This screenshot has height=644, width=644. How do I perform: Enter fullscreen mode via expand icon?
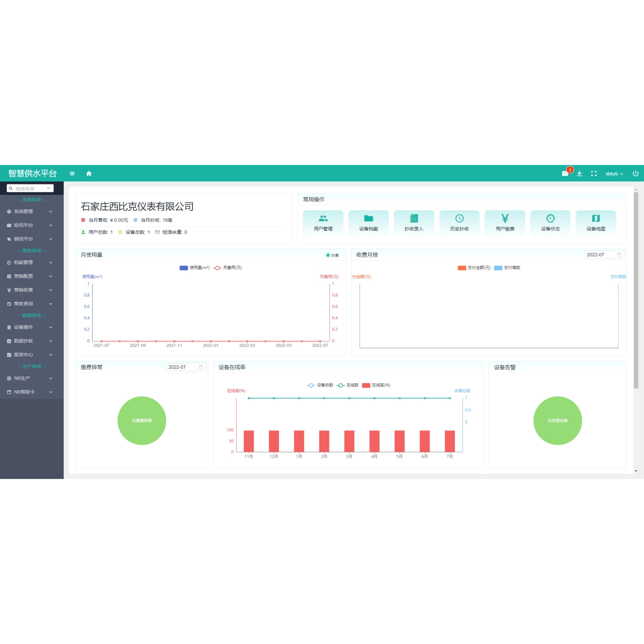pos(594,173)
